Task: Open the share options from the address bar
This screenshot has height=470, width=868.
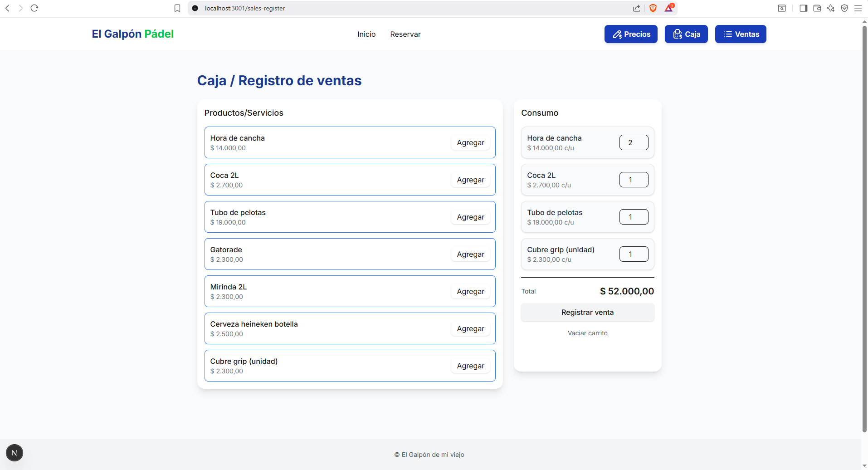Action: 637,8
